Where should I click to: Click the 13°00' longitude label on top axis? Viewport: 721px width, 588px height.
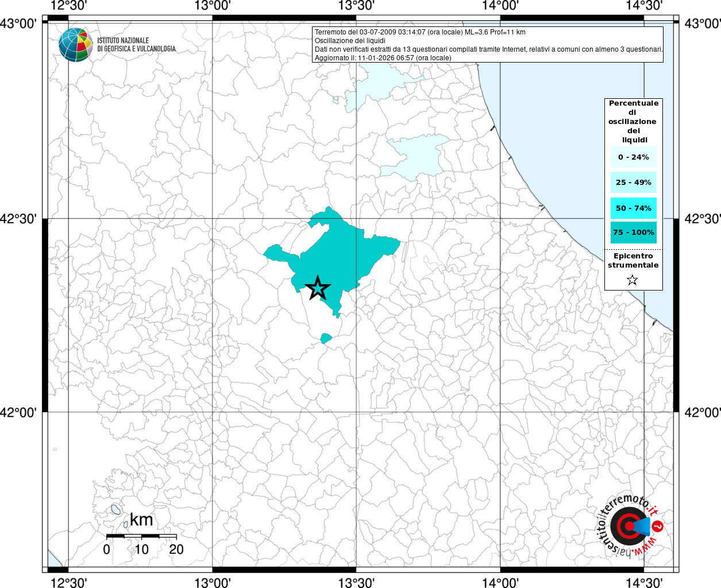tap(213, 6)
